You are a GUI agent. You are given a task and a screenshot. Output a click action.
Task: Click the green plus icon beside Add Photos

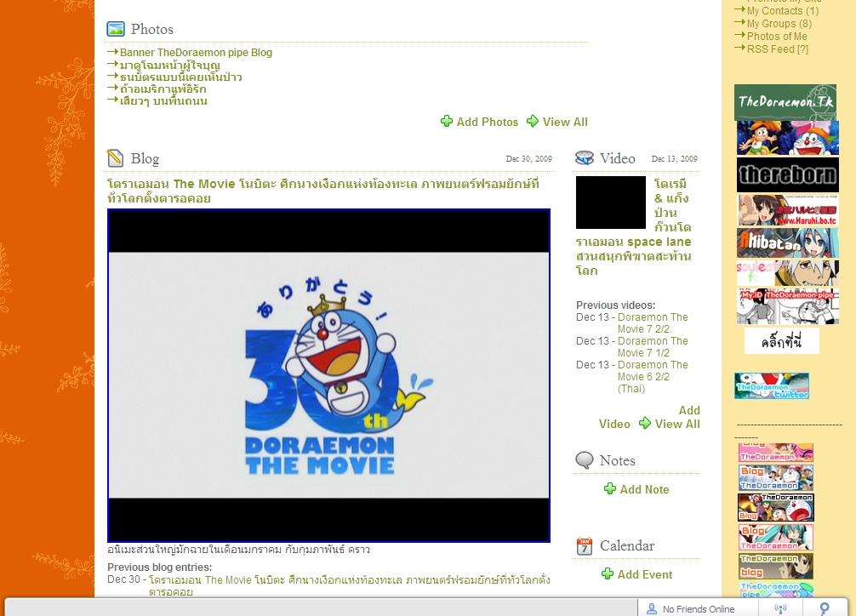447,121
